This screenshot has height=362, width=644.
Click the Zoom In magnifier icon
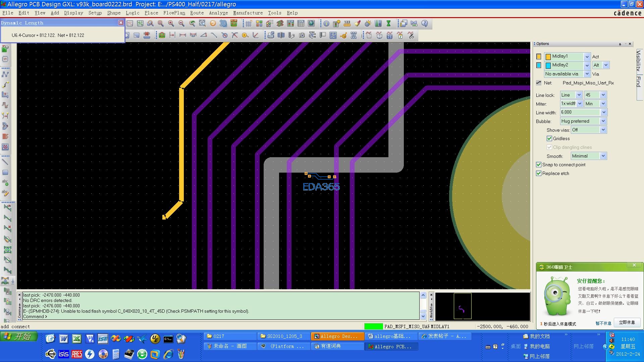171,23
